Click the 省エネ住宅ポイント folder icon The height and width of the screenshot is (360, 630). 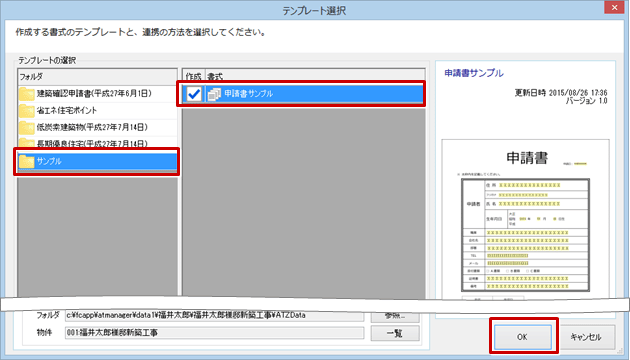pos(27,111)
